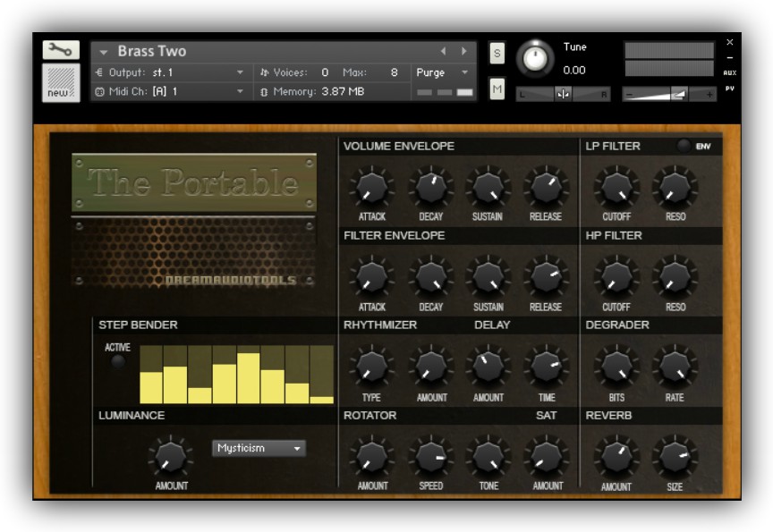The image size is (773, 532).
Task: Click the Delay AMOUNT knob
Action: pos(488,368)
